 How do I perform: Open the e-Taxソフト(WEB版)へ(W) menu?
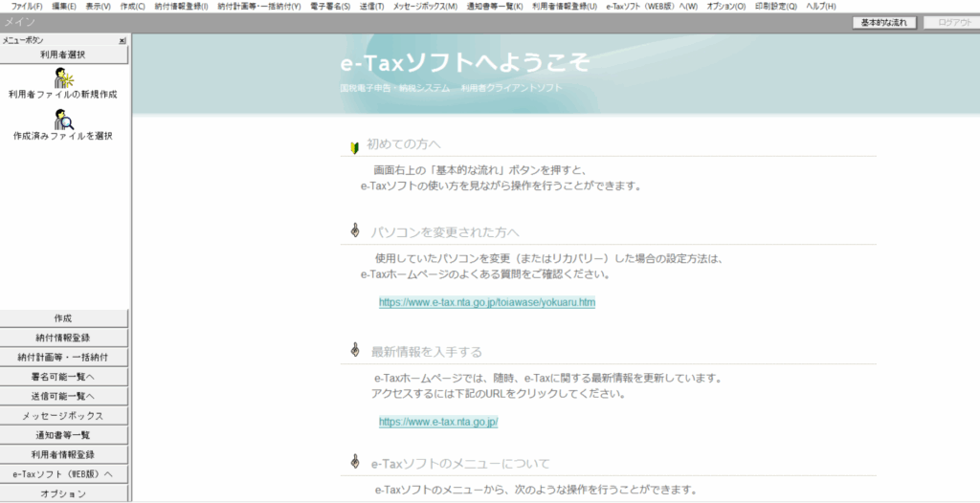click(x=652, y=7)
